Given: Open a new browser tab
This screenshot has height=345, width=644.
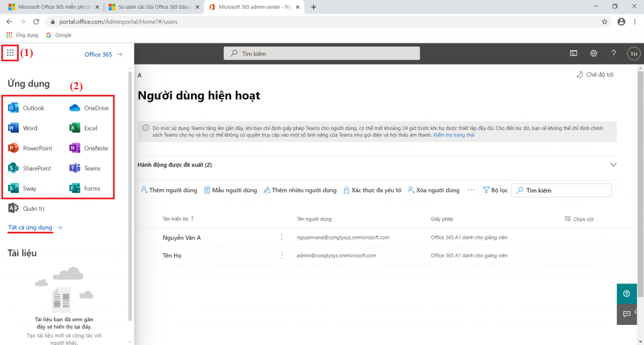Looking at the screenshot, I should click(313, 7).
